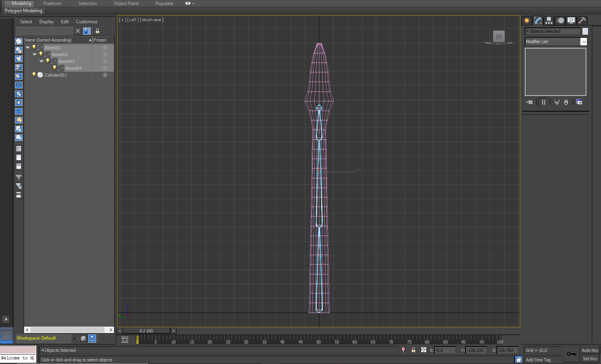Click the Pin Stack icon
601x364 pixels.
coord(530,102)
